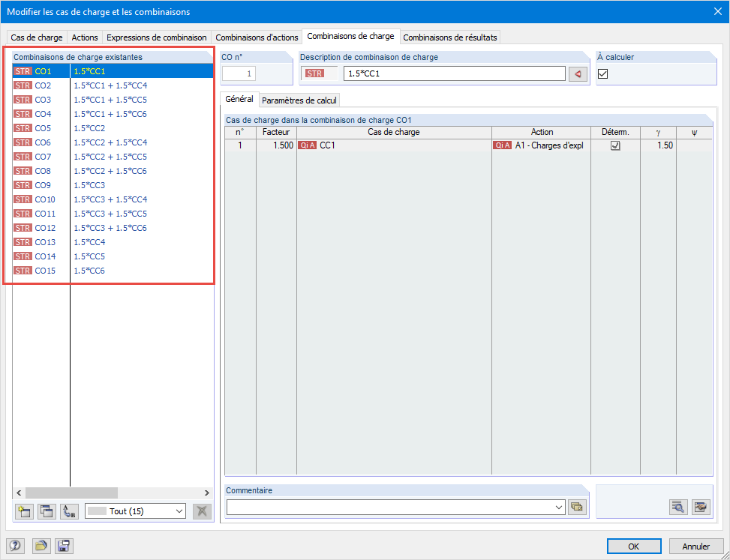The image size is (730, 560).
Task: Select combination CO14 1.5*CC5
Action: coord(113,256)
